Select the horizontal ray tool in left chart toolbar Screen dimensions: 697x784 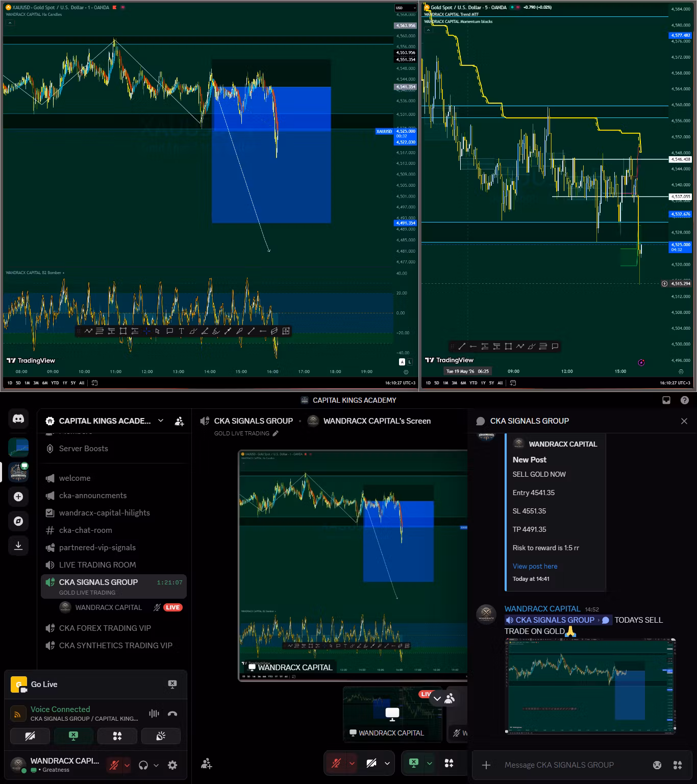(x=263, y=331)
